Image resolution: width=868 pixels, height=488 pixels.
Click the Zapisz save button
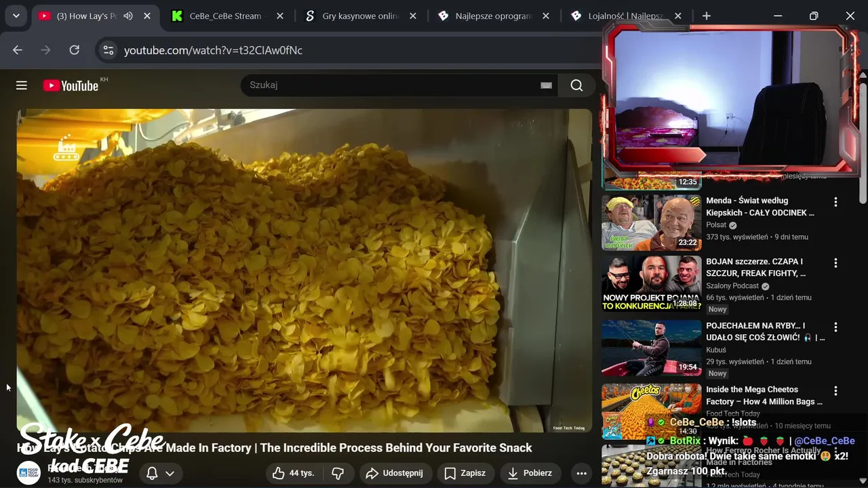(x=465, y=473)
